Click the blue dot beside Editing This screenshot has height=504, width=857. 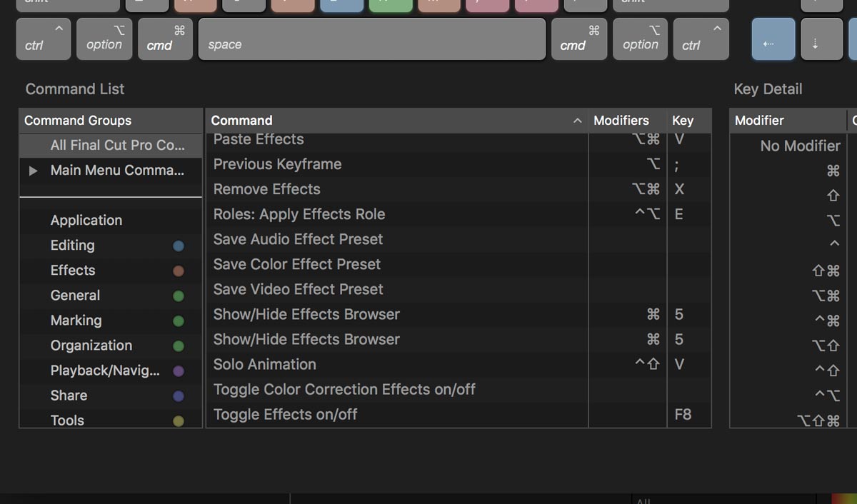coord(179,246)
